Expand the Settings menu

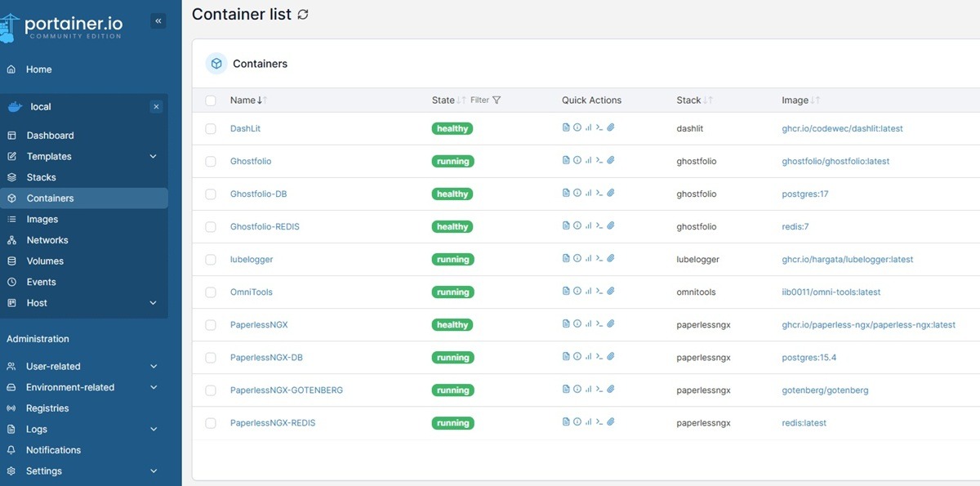tap(43, 470)
